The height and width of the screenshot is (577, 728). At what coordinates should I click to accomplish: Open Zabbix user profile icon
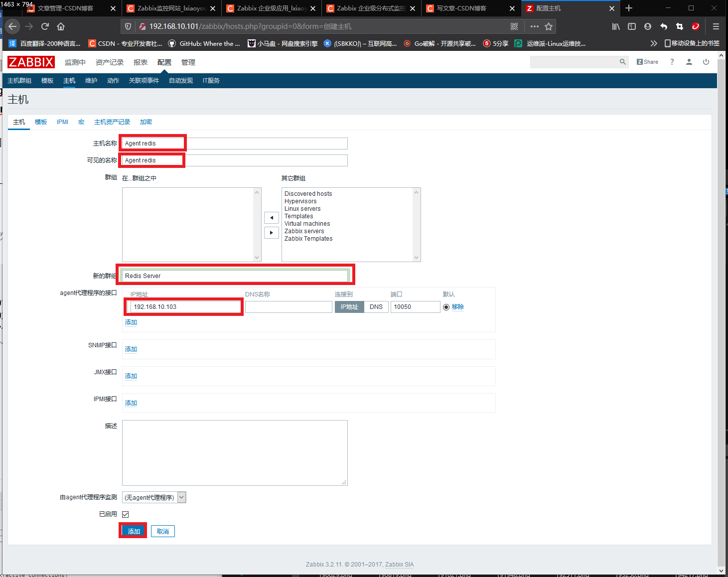click(689, 62)
